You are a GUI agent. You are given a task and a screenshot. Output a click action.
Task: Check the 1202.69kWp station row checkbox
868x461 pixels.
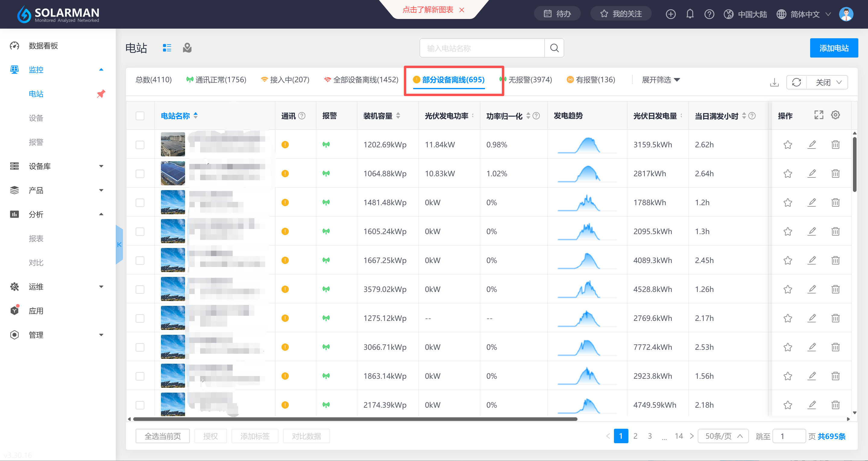coord(140,145)
